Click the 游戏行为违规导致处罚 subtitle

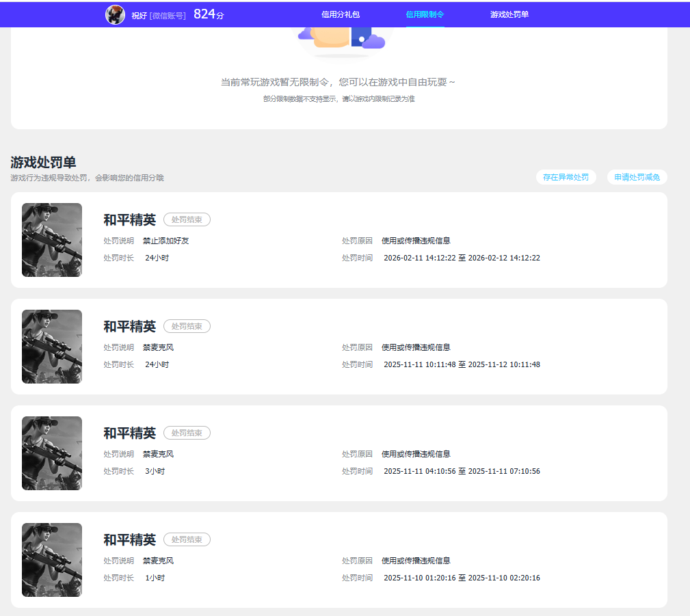[87, 178]
